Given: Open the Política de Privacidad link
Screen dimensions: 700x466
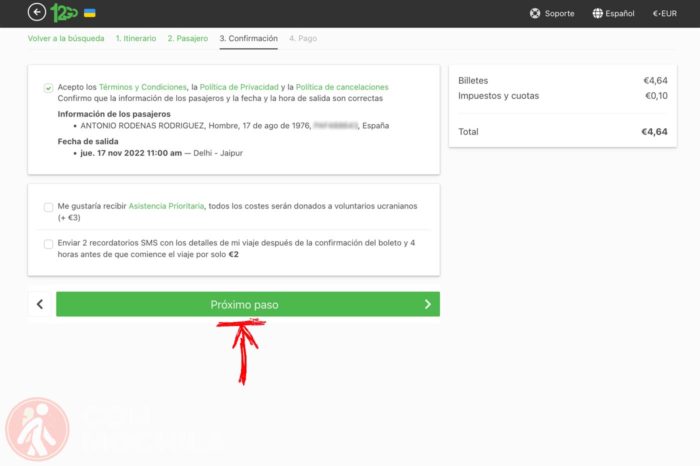Looking at the screenshot, I should pos(239,87).
